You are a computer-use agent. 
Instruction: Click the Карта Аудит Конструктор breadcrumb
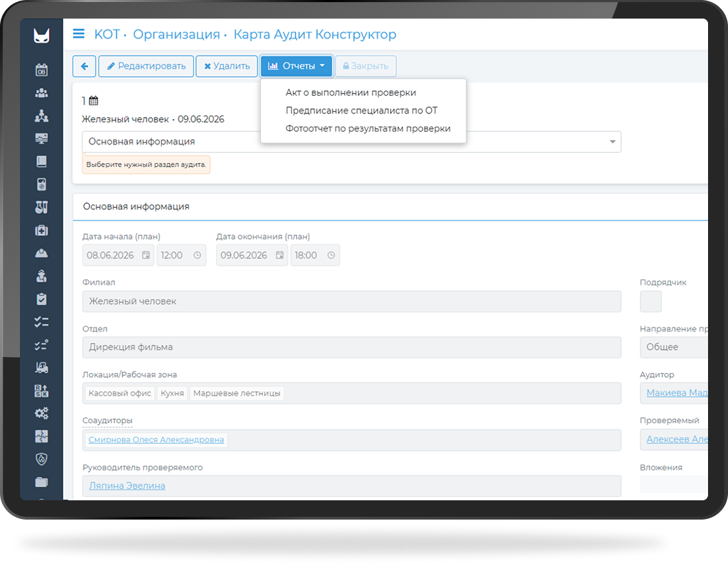[314, 34]
